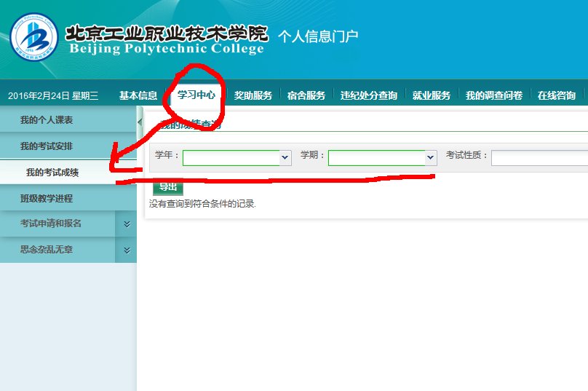Expand the 思念杂乱无章 chevron
Screen dimensions: 588x391
point(127,250)
